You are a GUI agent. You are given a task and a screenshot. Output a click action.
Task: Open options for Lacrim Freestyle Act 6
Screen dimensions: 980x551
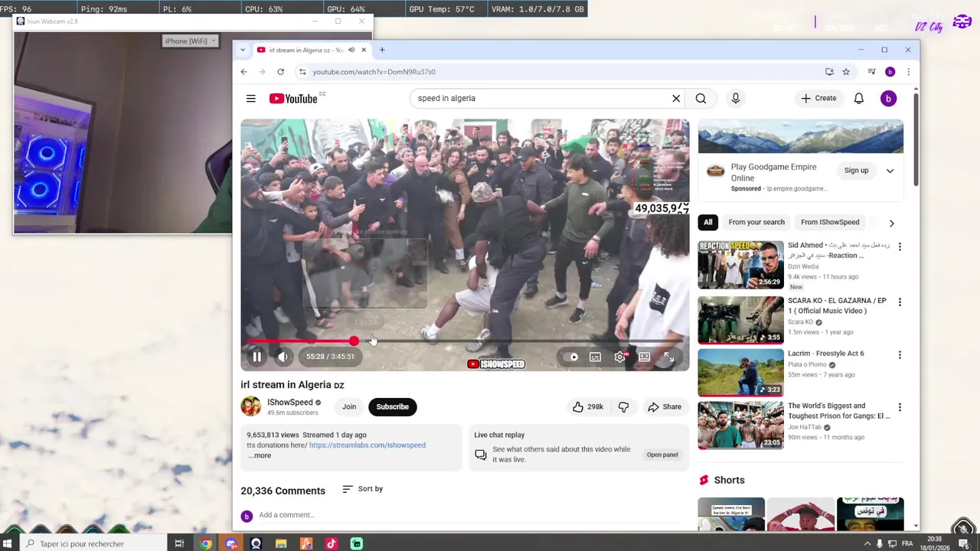pos(900,355)
